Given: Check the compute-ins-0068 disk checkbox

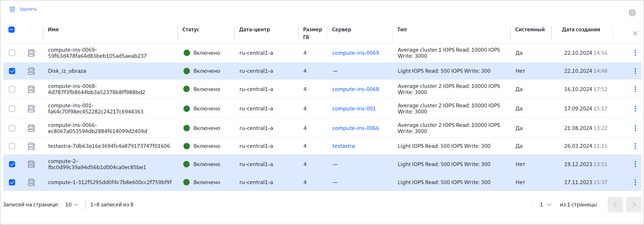Looking at the screenshot, I should 12,89.
